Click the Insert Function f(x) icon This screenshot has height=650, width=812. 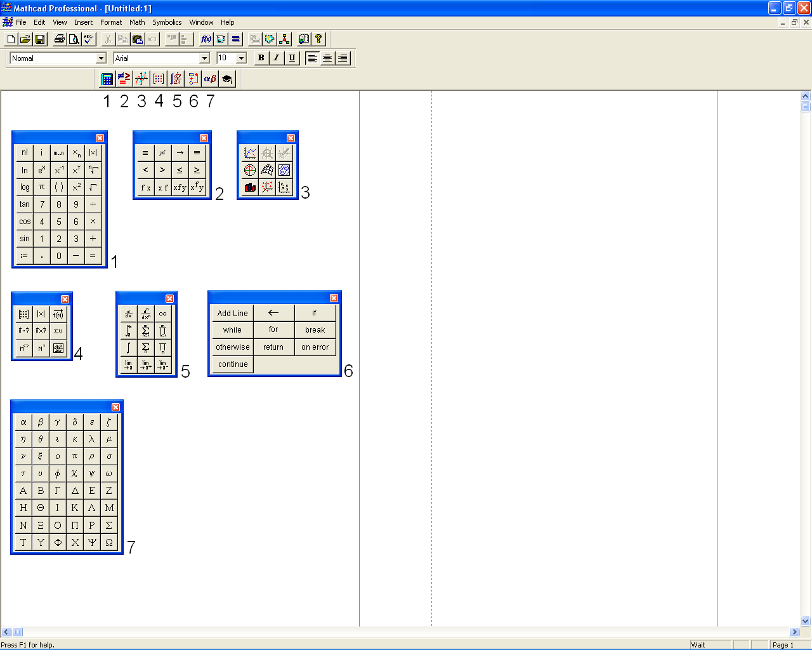click(206, 39)
